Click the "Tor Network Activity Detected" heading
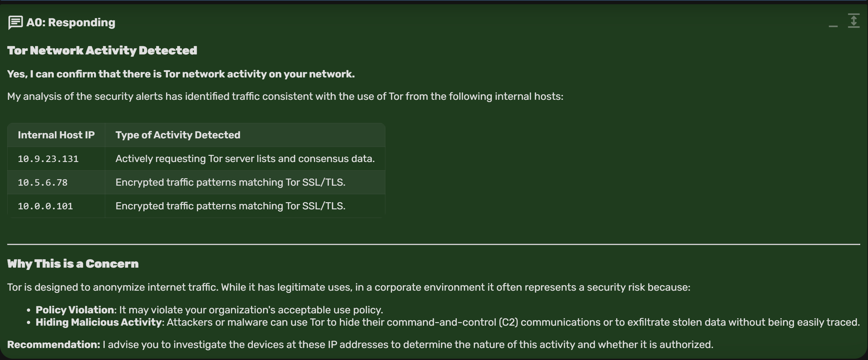Viewport: 868px width, 360px height. point(102,51)
